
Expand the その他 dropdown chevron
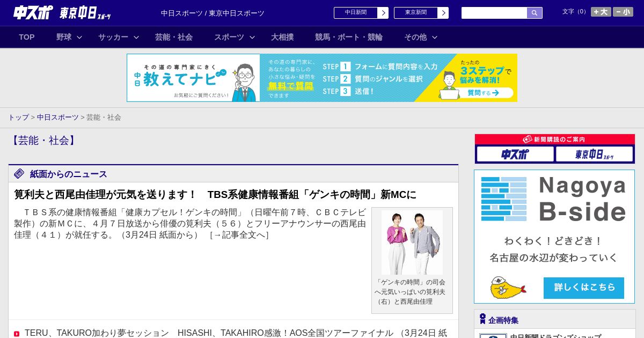click(435, 37)
